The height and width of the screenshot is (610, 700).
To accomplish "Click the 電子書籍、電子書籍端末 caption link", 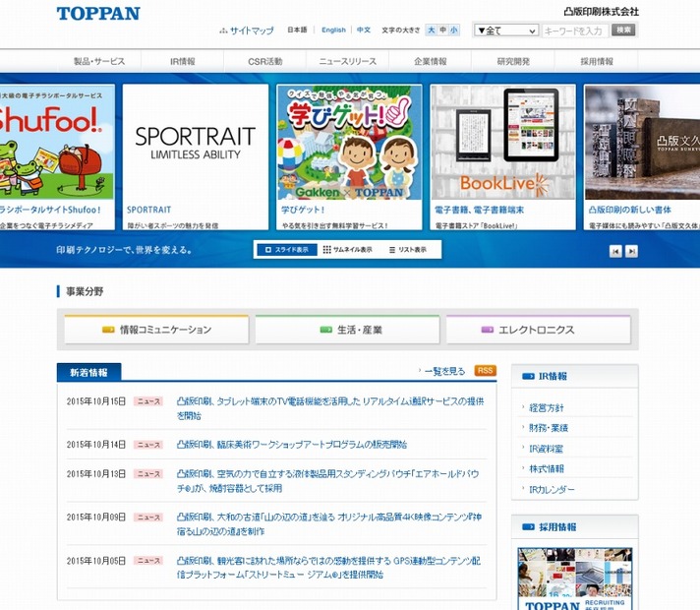I will coord(480,210).
